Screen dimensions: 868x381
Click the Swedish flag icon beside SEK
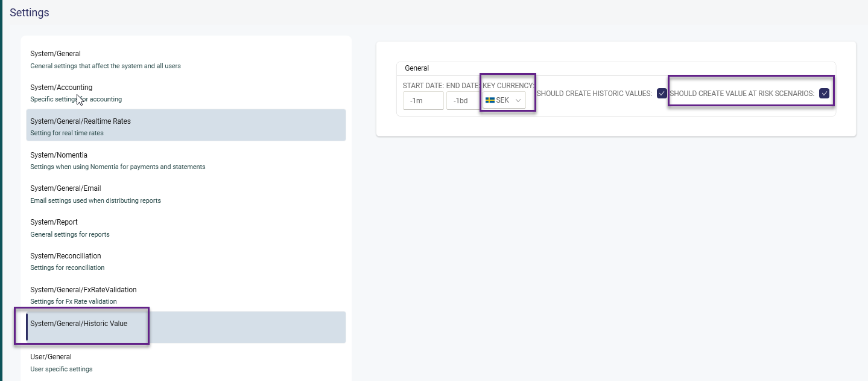pyautogui.click(x=490, y=100)
